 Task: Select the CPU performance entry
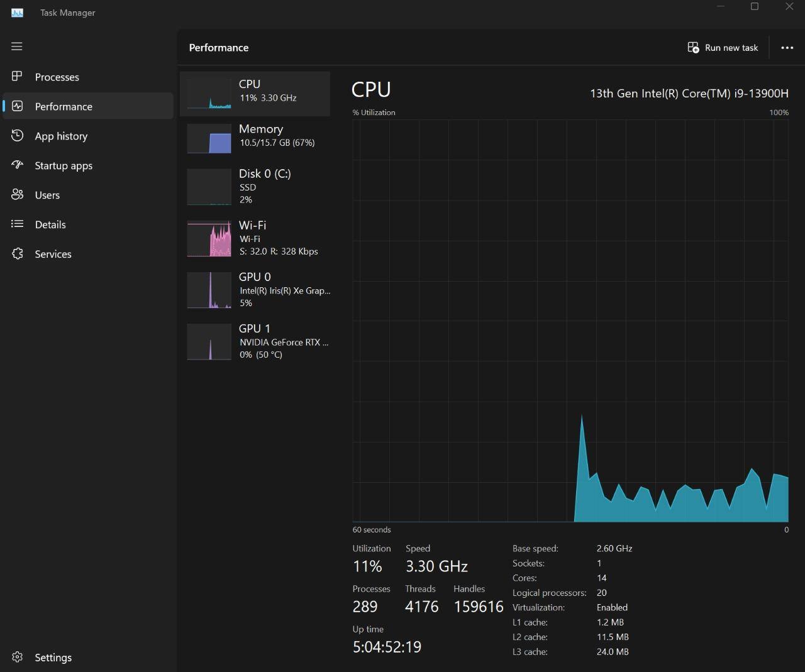click(x=255, y=94)
